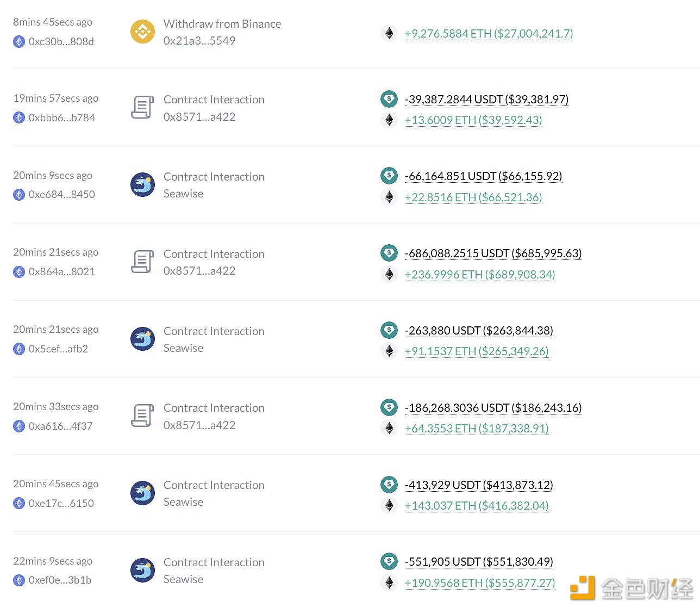Image resolution: width=700 pixels, height=607 pixels.
Task: Click Ethereum chain icon beside 0xc30b...808d
Action: click(x=19, y=42)
